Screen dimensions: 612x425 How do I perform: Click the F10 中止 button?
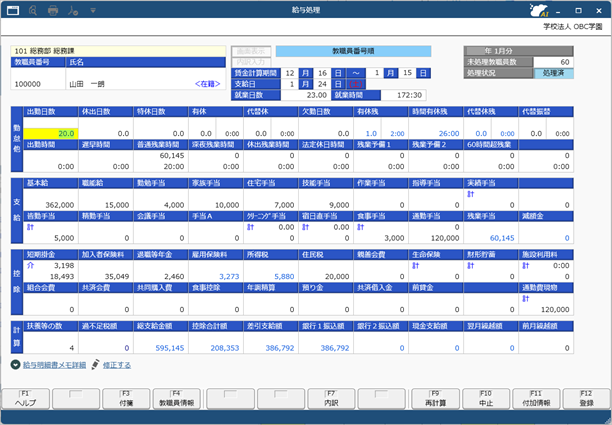[x=486, y=398]
